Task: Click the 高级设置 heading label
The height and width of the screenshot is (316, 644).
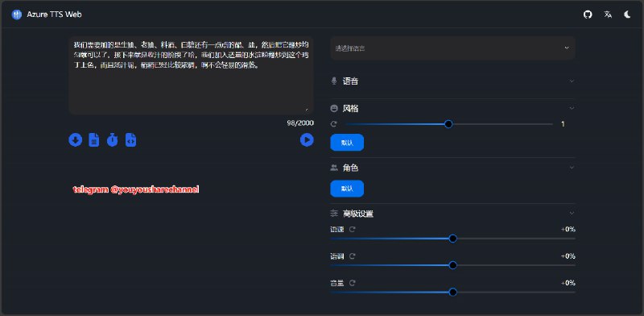Action: point(358,214)
